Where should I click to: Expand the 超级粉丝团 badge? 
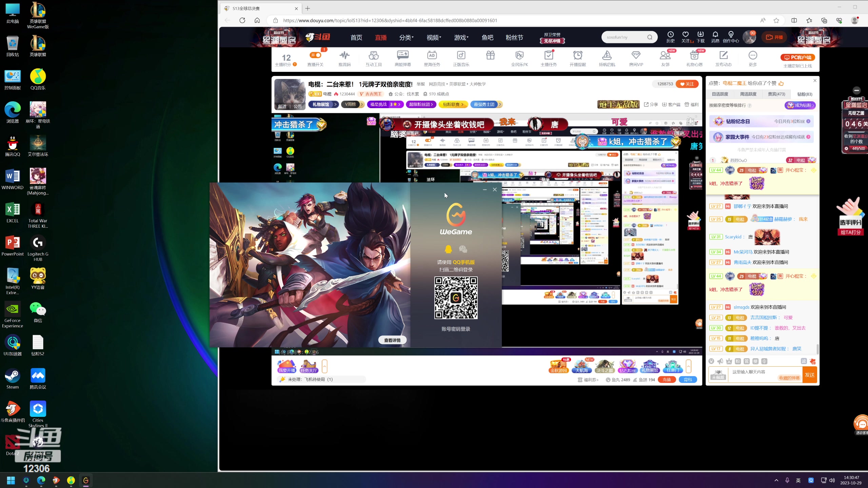421,104
